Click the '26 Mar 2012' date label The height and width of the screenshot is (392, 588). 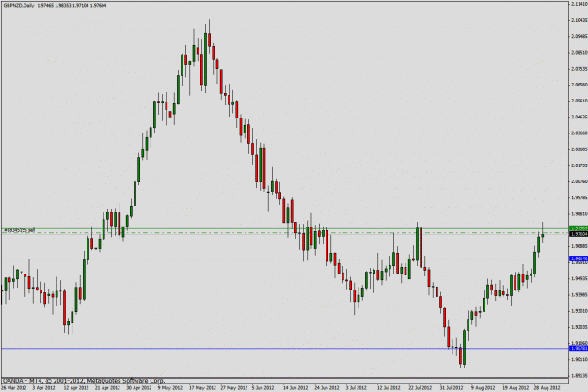(14, 388)
